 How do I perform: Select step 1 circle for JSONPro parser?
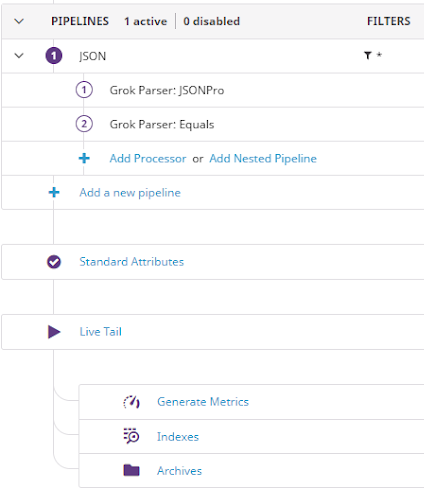[x=84, y=90]
